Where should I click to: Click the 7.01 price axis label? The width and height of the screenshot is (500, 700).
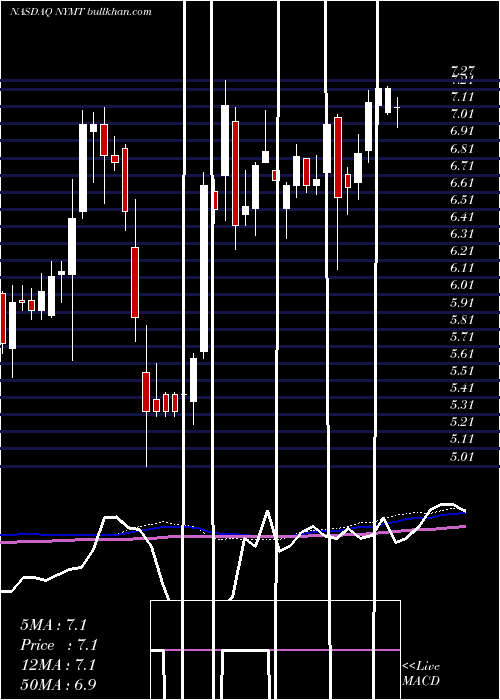[462, 114]
